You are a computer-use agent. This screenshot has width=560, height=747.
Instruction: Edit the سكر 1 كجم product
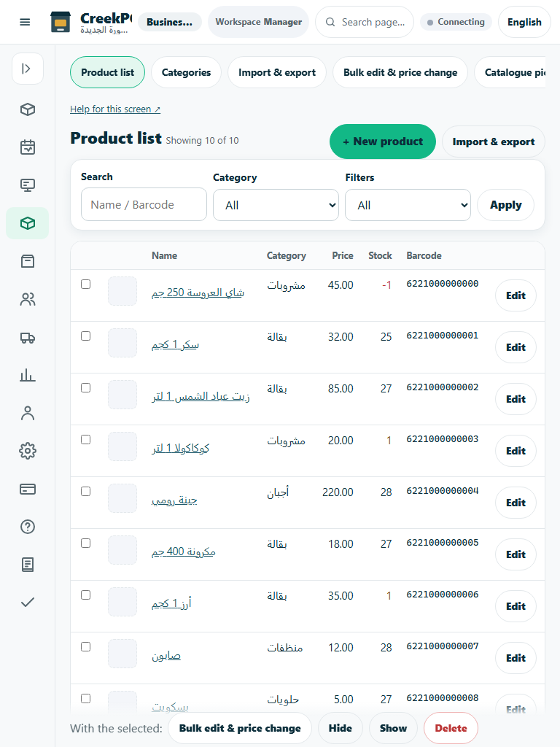(x=516, y=347)
